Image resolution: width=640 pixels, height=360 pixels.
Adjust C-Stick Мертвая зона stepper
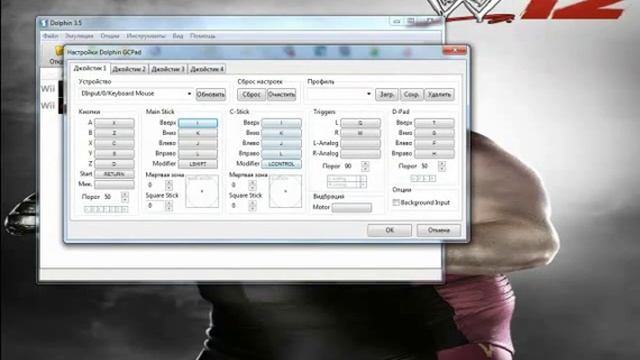point(252,185)
